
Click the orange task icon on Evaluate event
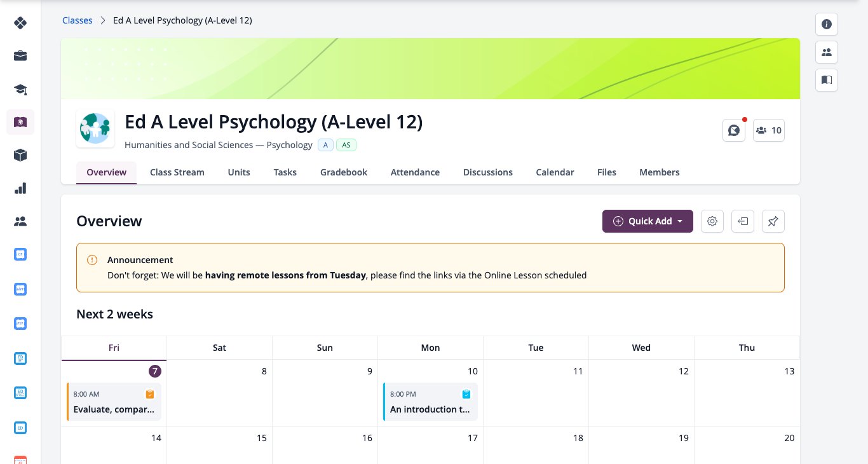click(x=150, y=394)
